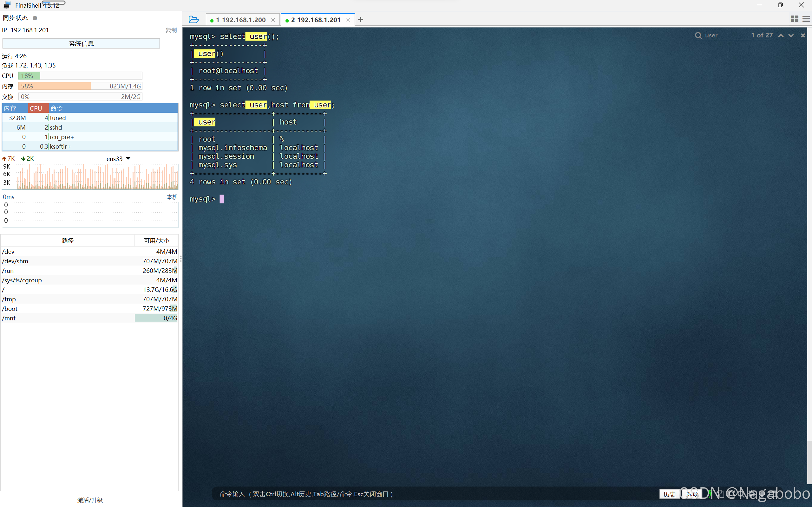Sort processes by 内存 column header
Screen dimensions: 812x507
(10, 108)
